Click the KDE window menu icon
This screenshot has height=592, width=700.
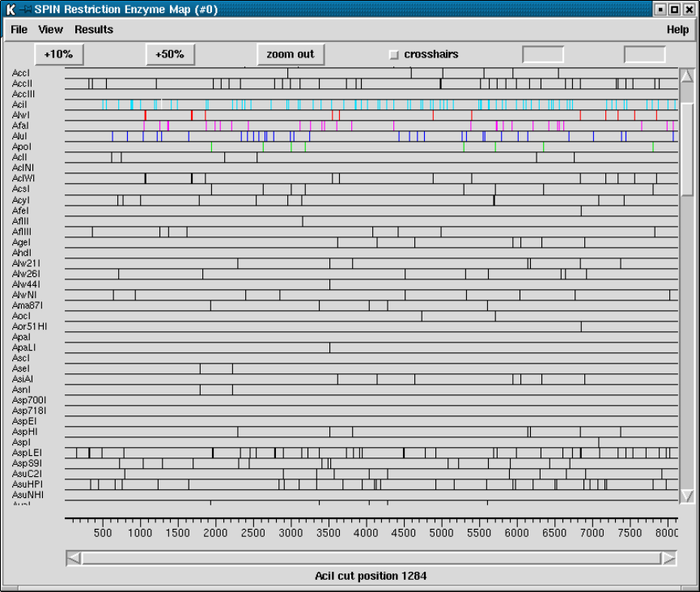[x=11, y=10]
